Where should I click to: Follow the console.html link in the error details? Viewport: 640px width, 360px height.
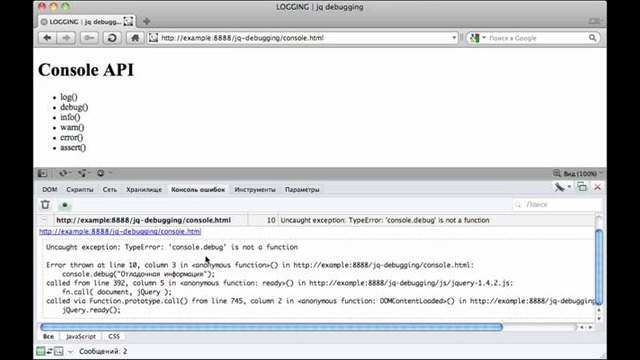pyautogui.click(x=120, y=231)
